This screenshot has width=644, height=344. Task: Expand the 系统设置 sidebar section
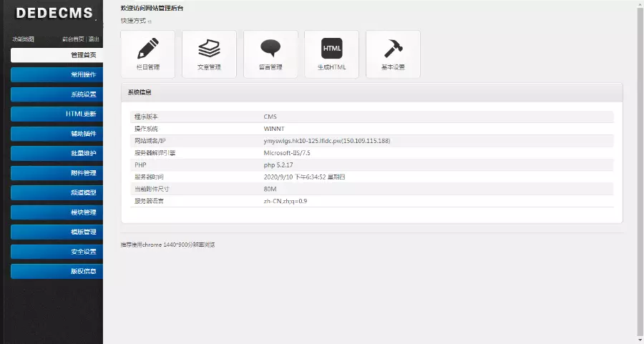pyautogui.click(x=57, y=94)
